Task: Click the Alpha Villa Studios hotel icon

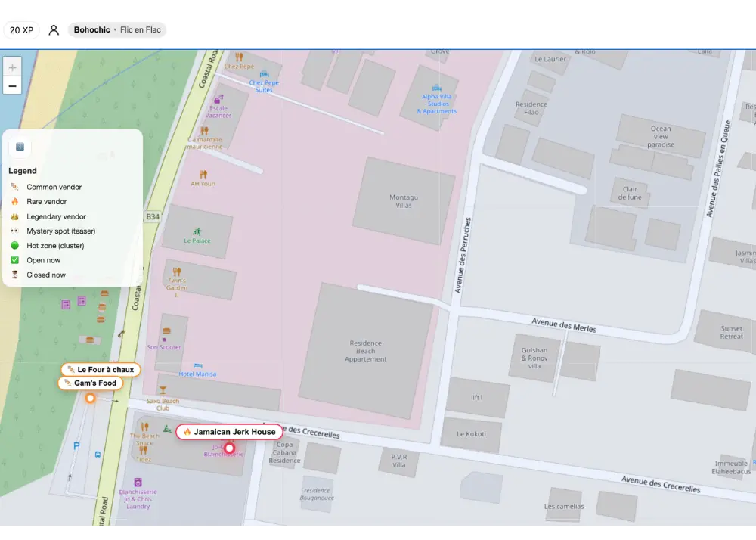Action: tap(437, 88)
